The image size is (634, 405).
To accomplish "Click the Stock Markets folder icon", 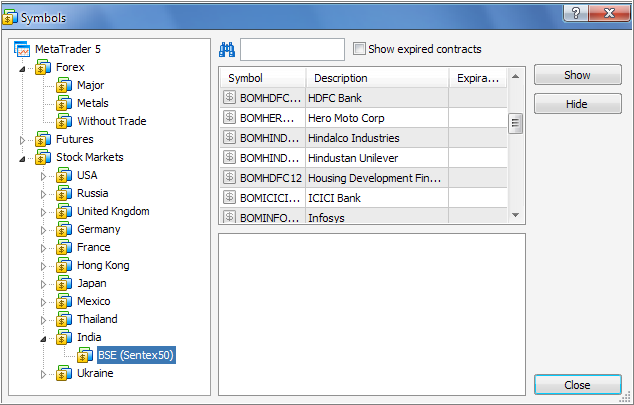I will point(43,157).
